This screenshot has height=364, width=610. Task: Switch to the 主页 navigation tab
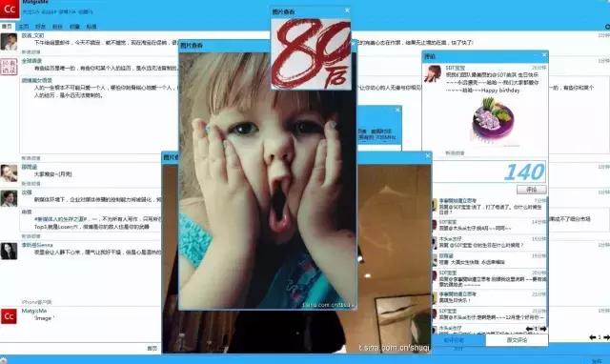pos(24,27)
